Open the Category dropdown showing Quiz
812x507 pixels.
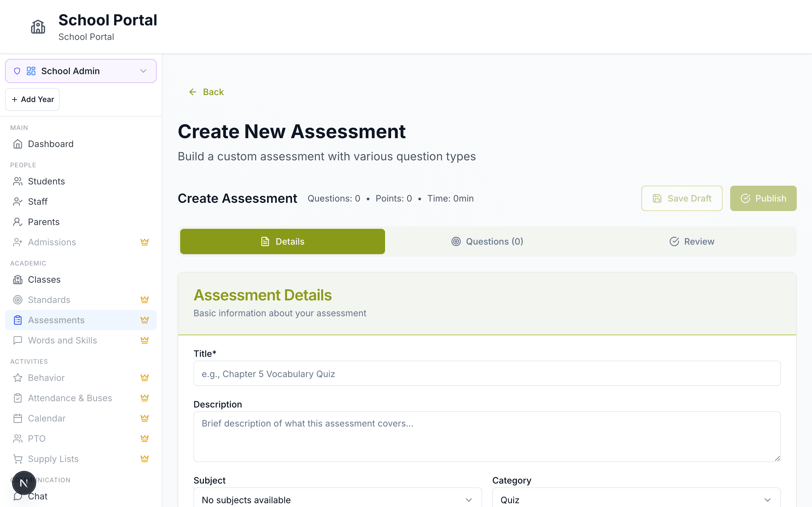coord(636,499)
